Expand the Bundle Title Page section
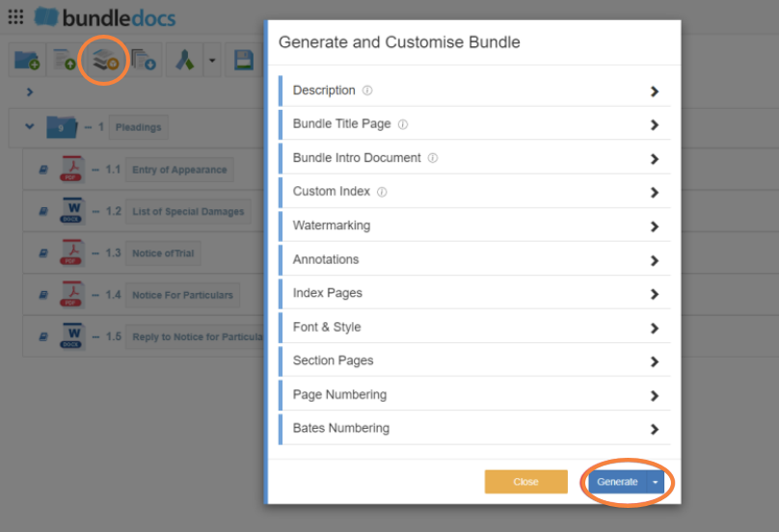The image size is (779, 532). (x=474, y=124)
